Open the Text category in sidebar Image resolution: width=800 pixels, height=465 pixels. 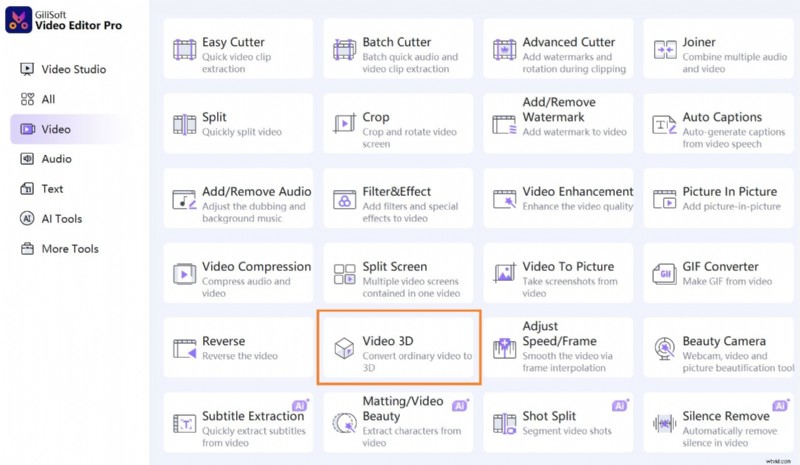click(42, 189)
